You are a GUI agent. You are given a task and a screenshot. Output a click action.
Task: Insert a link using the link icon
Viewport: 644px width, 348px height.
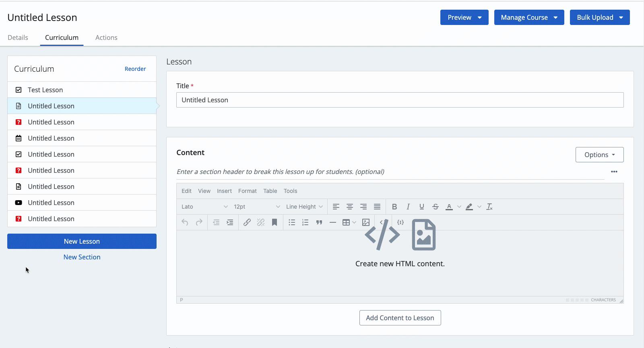click(247, 222)
